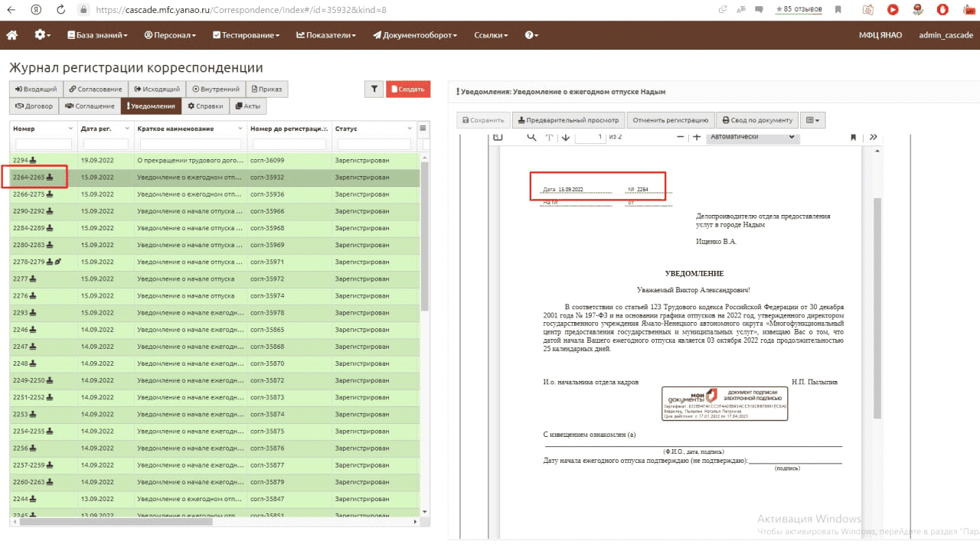The height and width of the screenshot is (557, 980).
Task: Open the Показатели menu
Action: 327,35
